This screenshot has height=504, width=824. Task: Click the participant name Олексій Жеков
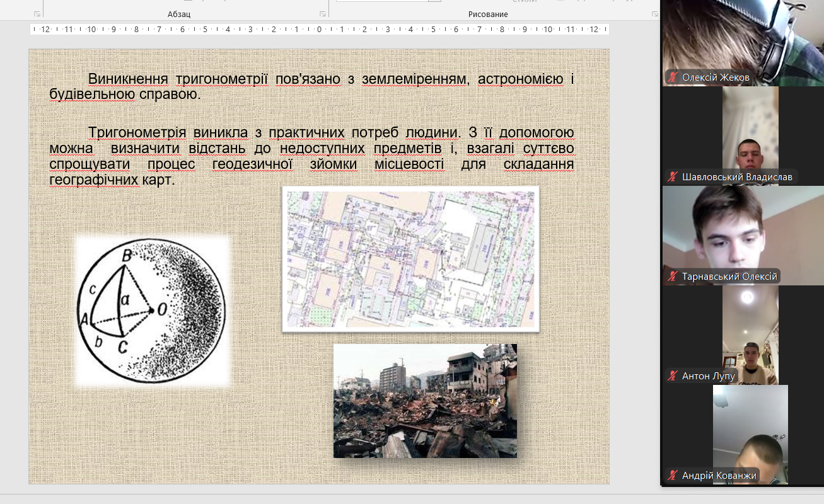tap(716, 77)
